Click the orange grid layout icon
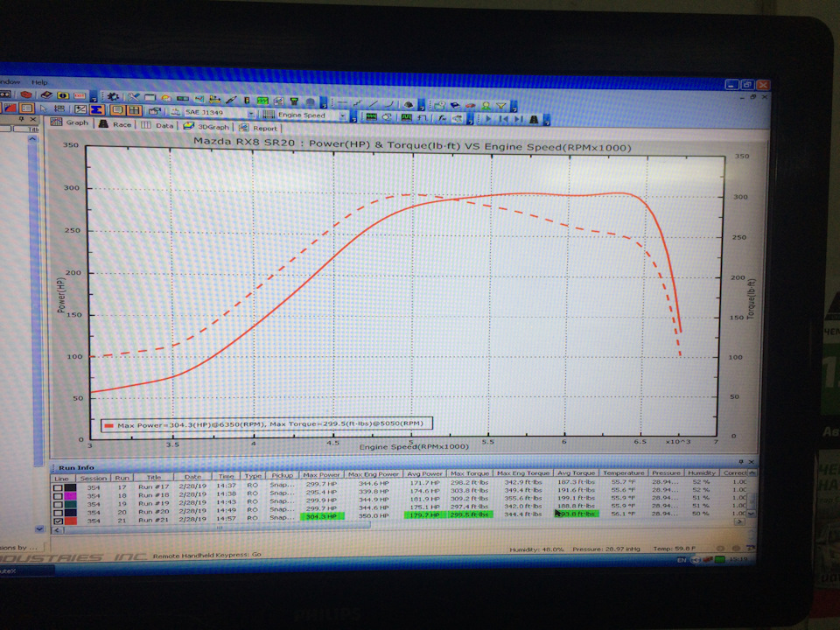 [x=133, y=110]
